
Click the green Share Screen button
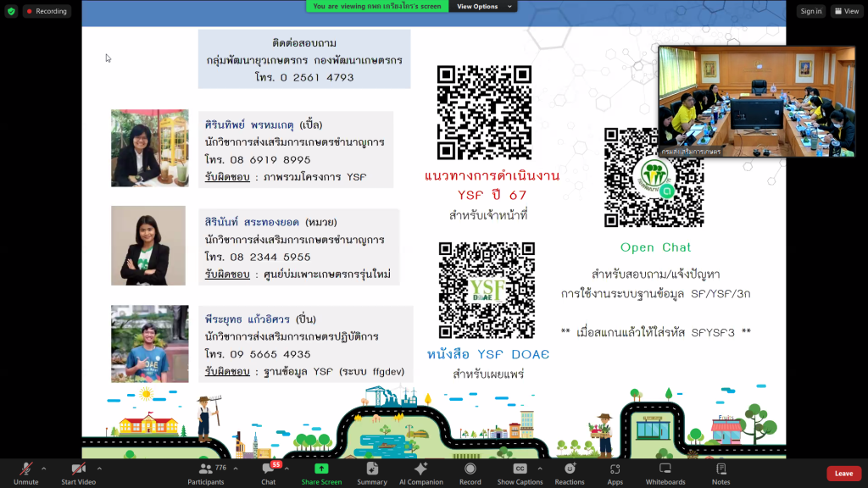point(321,474)
